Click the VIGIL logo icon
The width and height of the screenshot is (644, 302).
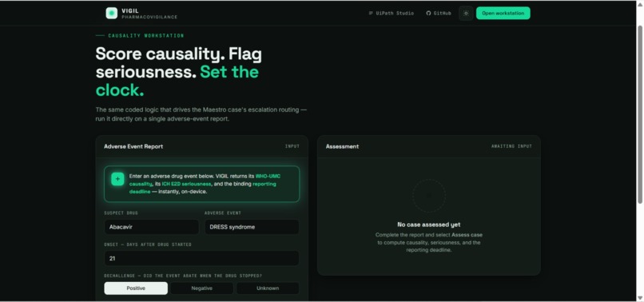[111, 13]
